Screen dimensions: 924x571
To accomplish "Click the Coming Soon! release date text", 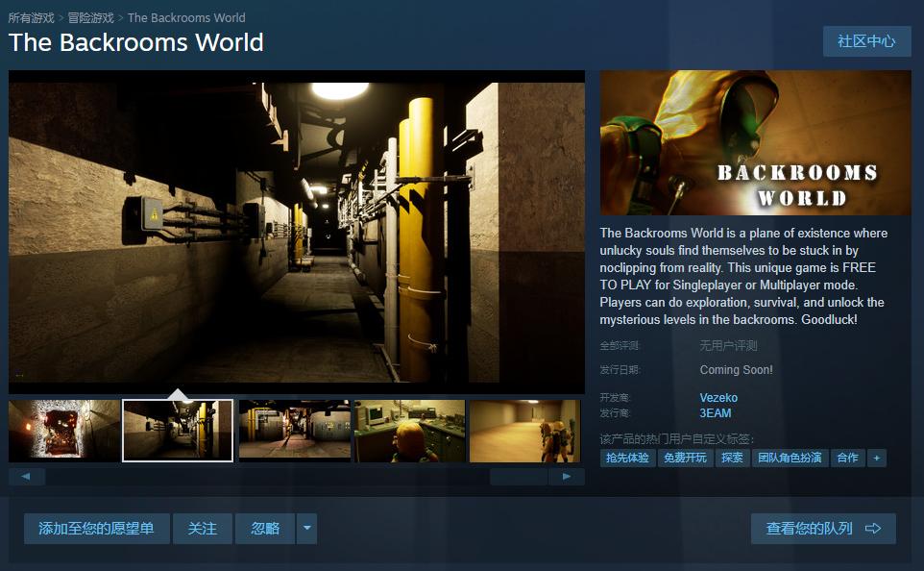I will pos(736,370).
